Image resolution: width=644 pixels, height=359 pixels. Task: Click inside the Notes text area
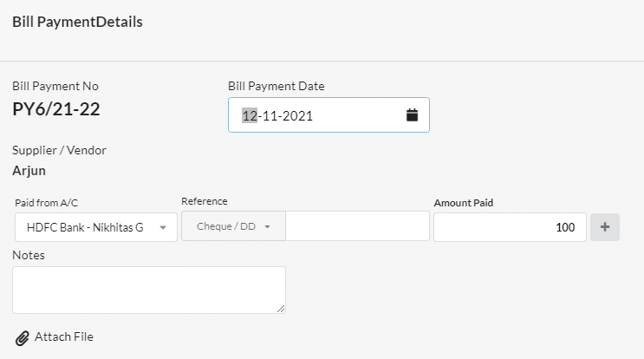click(149, 290)
